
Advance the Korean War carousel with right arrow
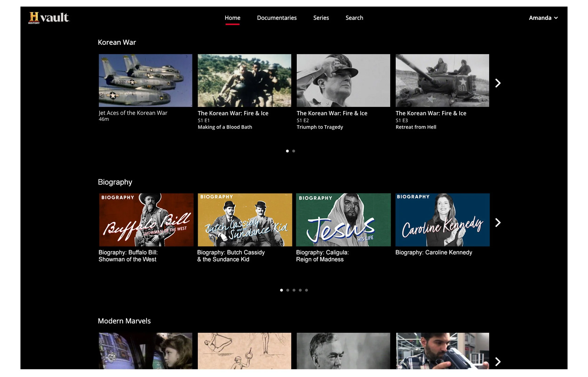(x=497, y=83)
